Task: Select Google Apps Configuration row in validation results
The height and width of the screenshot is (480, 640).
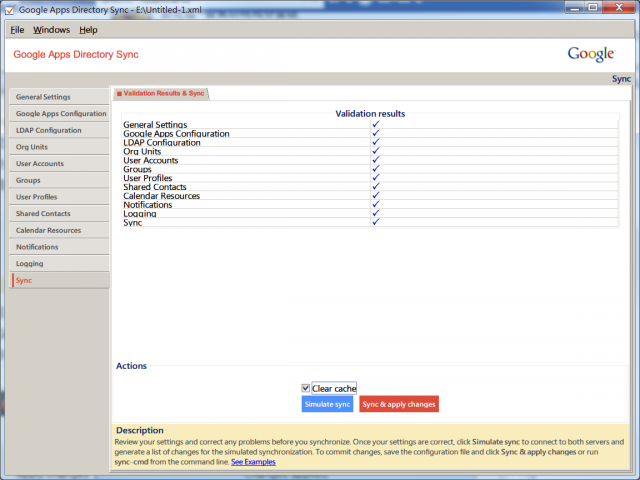Action: [x=370, y=133]
